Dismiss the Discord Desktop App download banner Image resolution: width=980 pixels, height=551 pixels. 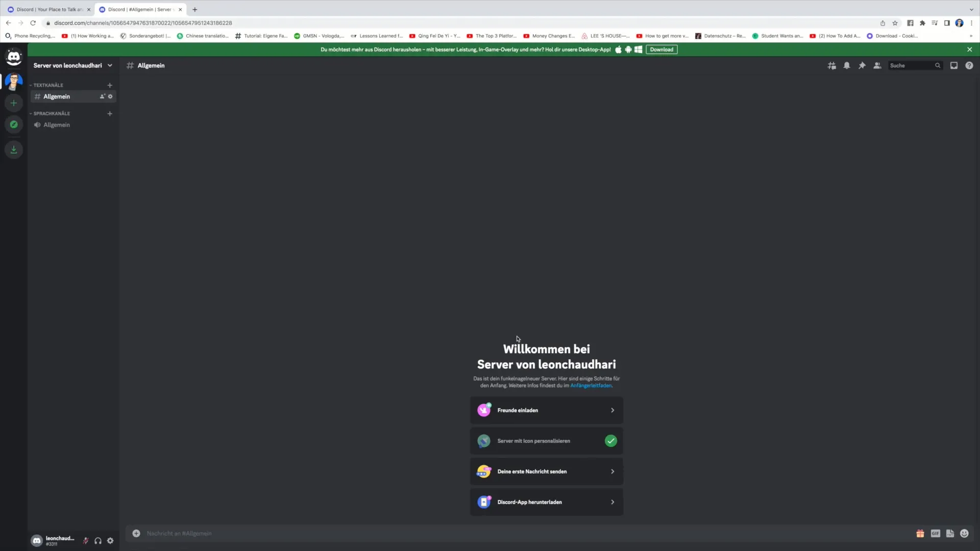[x=969, y=49]
